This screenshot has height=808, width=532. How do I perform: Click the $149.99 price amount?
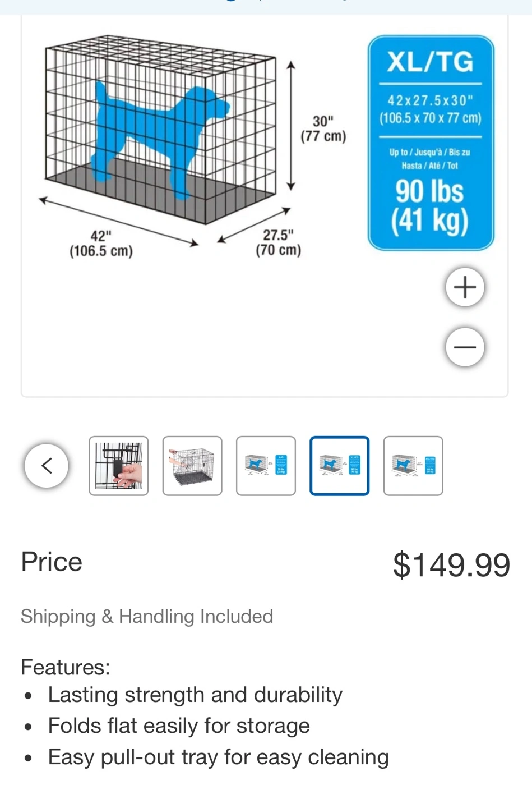(x=451, y=564)
